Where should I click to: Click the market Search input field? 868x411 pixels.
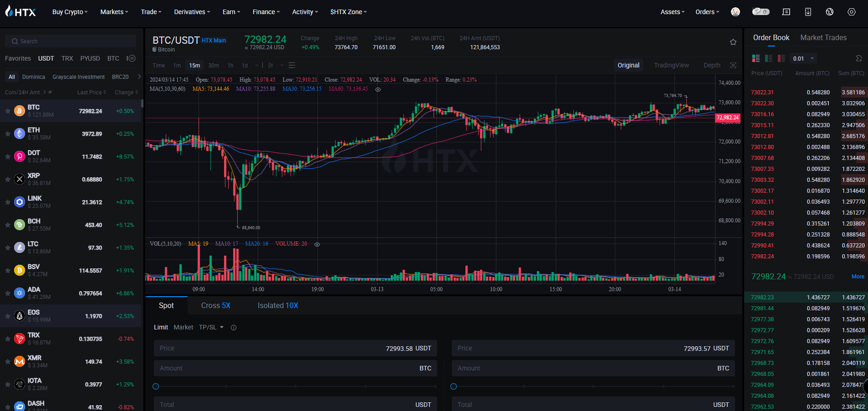point(71,41)
